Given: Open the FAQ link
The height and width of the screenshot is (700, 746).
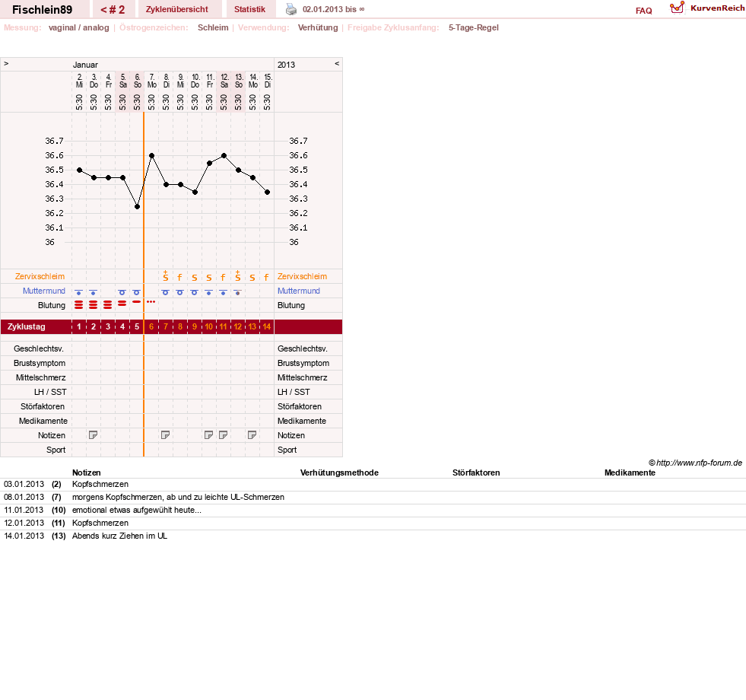Looking at the screenshot, I should pos(643,11).
